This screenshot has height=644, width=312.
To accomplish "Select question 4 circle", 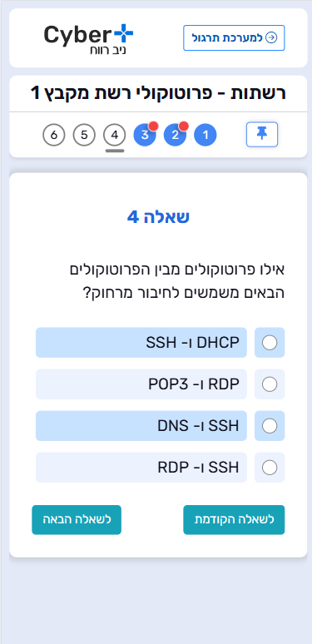I will (x=115, y=135).
